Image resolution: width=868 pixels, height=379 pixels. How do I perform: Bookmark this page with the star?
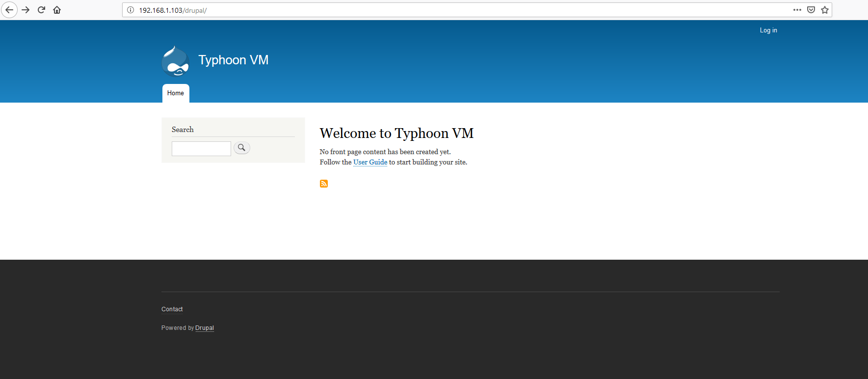pyautogui.click(x=825, y=10)
